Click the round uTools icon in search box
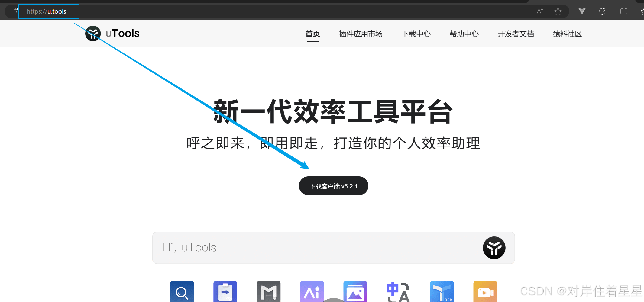This screenshot has height=302, width=644. click(x=494, y=248)
